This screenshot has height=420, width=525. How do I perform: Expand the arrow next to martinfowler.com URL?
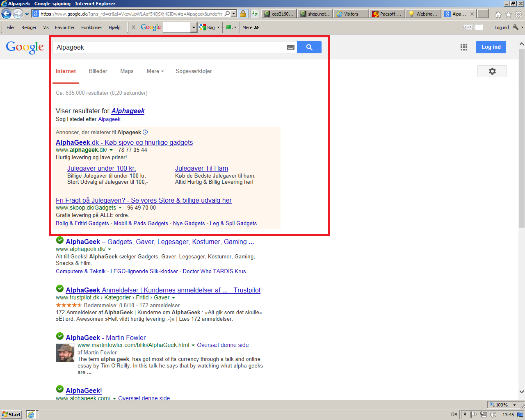[x=193, y=345]
